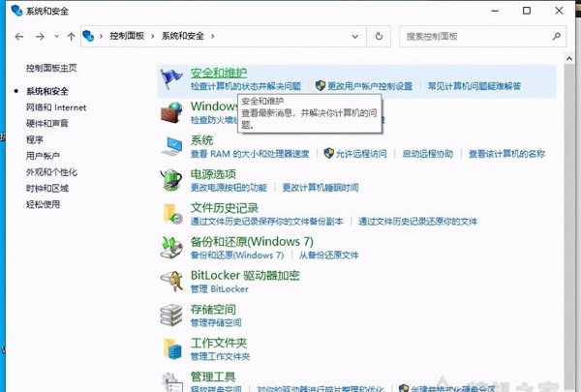
Task: Click 管理工作文件夹 link
Action: coord(220,356)
